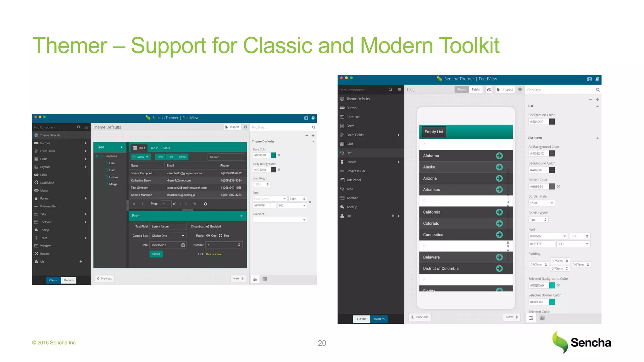This screenshot has height=362, width=644.
Task: Open Roboto font family dropdown
Action: 548,236
